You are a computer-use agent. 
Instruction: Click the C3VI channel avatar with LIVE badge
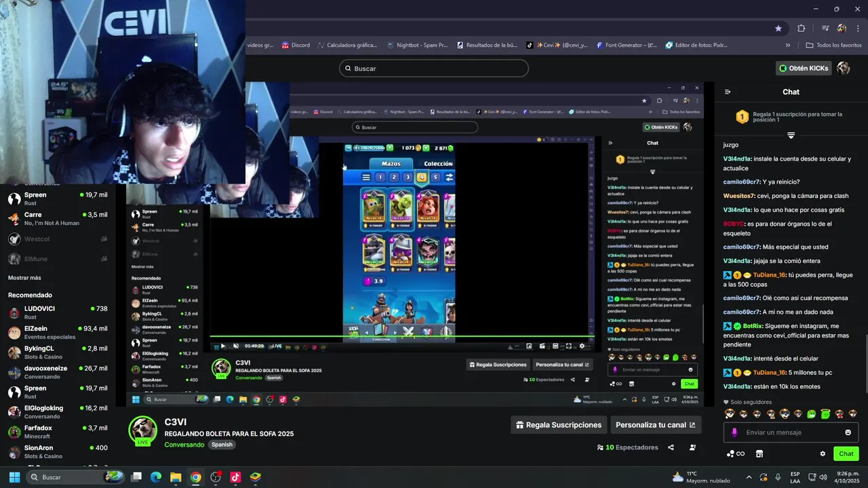[x=143, y=431]
